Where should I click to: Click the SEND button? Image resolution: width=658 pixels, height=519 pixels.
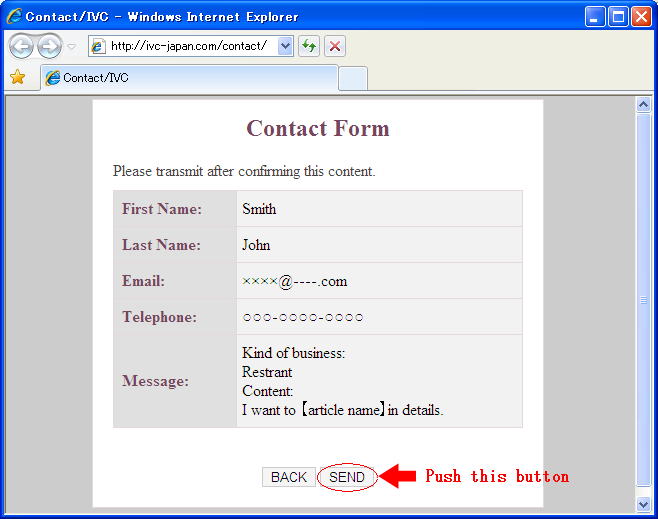pos(347,477)
